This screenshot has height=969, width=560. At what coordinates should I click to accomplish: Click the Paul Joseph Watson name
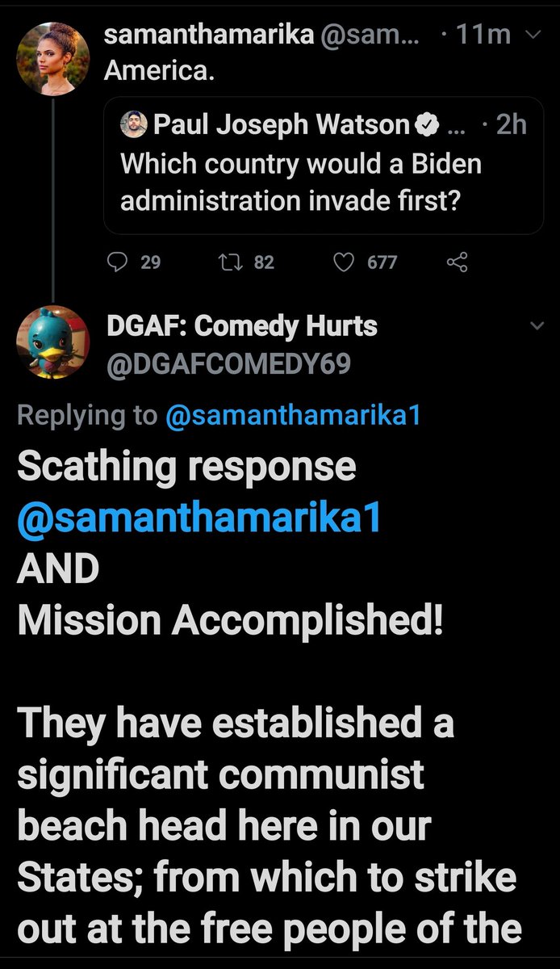pyautogui.click(x=282, y=124)
